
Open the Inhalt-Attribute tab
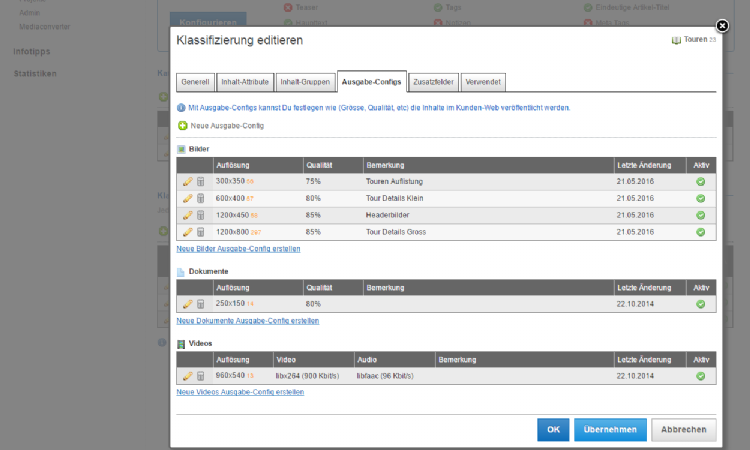click(244, 81)
